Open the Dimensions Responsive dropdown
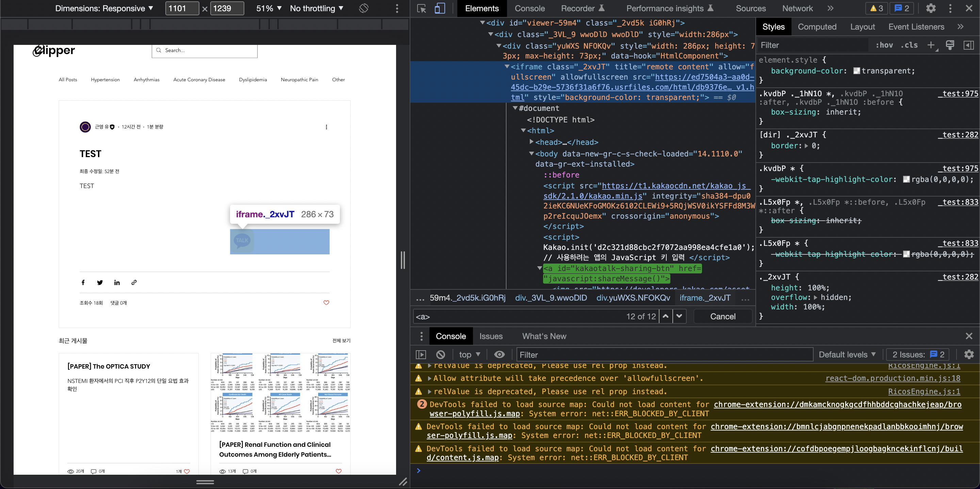This screenshot has width=980, height=489. 104,9
